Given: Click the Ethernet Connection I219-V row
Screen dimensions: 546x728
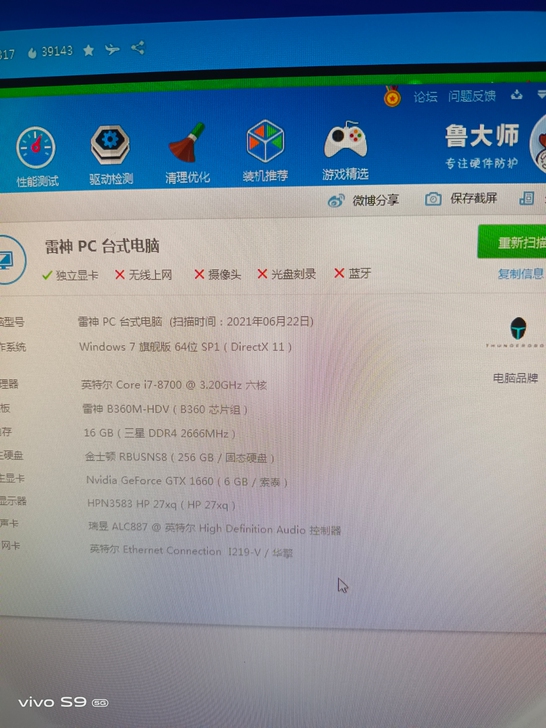Looking at the screenshot, I should tap(191, 551).
